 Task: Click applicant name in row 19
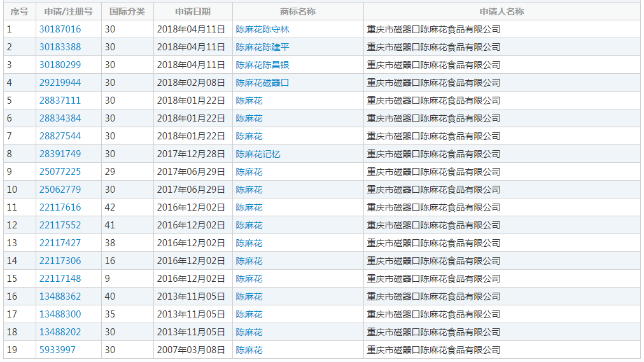coord(434,350)
